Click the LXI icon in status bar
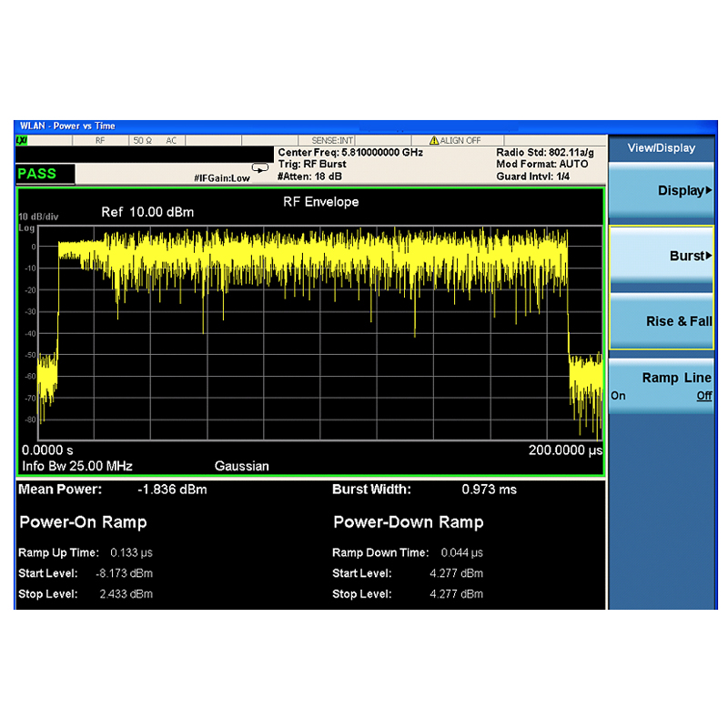728x728 pixels. (x=21, y=140)
